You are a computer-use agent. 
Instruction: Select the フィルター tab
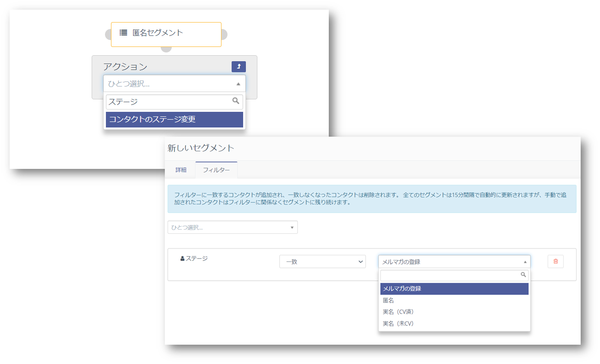tap(216, 170)
